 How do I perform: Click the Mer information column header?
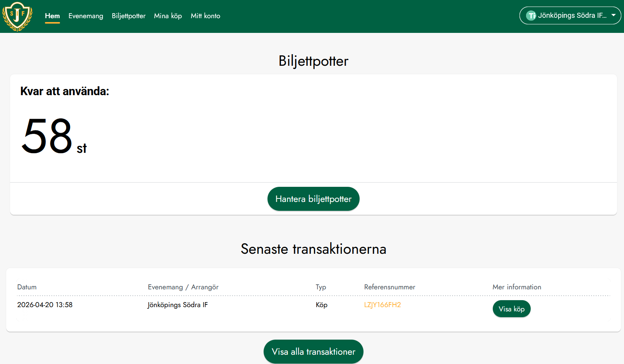(x=516, y=287)
